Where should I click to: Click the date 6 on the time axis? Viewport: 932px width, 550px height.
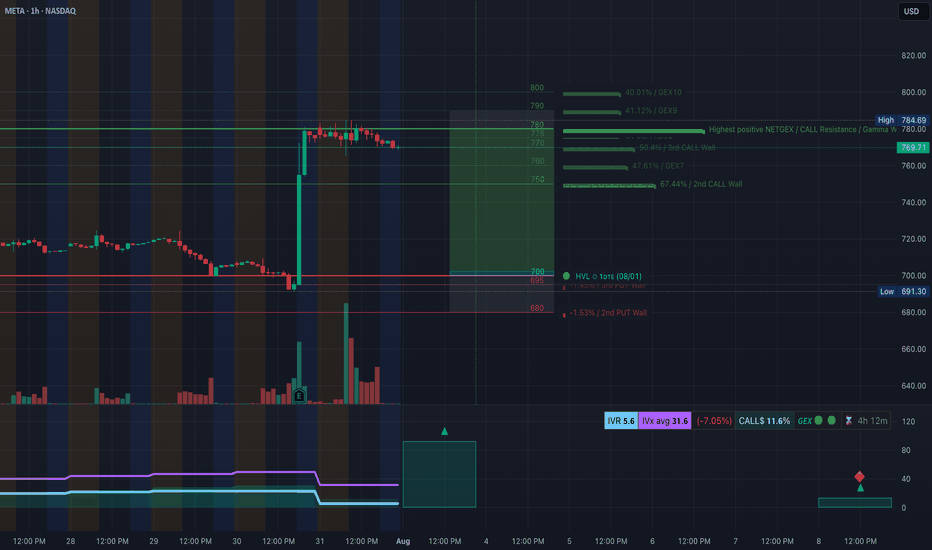pos(652,541)
